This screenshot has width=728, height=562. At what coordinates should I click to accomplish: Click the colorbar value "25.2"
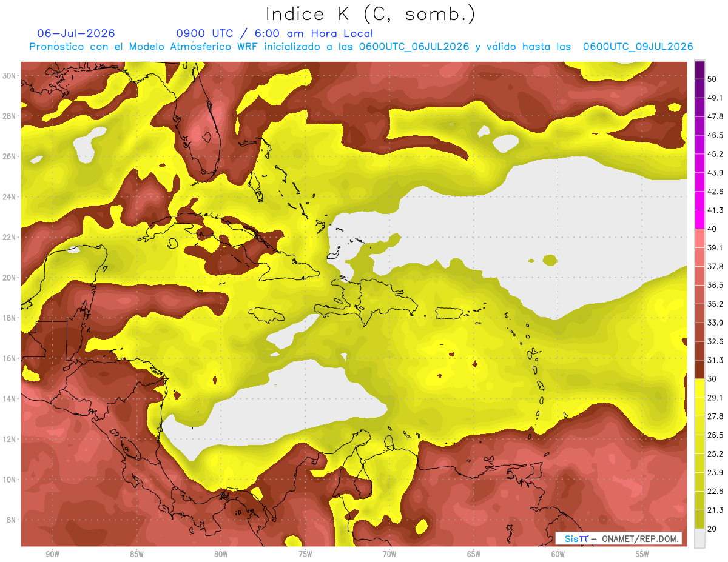(715, 454)
